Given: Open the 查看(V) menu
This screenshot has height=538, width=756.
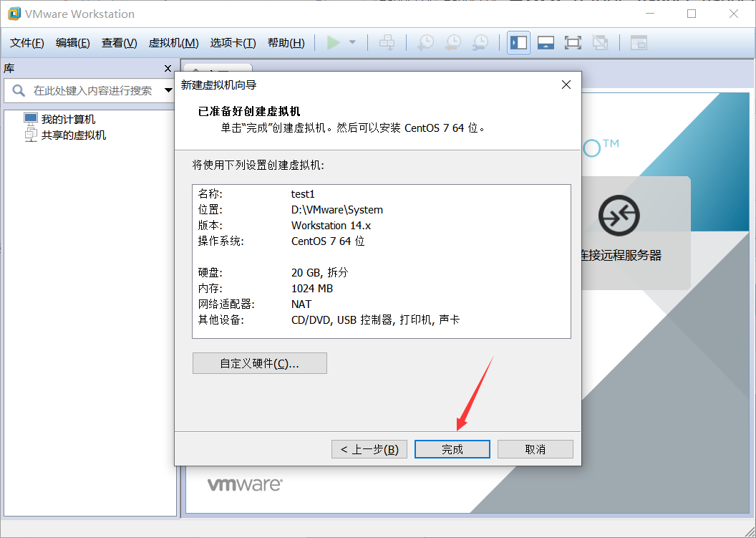Looking at the screenshot, I should tap(119, 43).
